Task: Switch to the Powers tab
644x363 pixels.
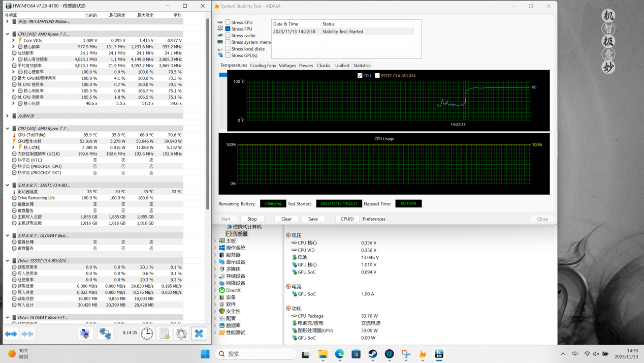Action: click(x=306, y=66)
